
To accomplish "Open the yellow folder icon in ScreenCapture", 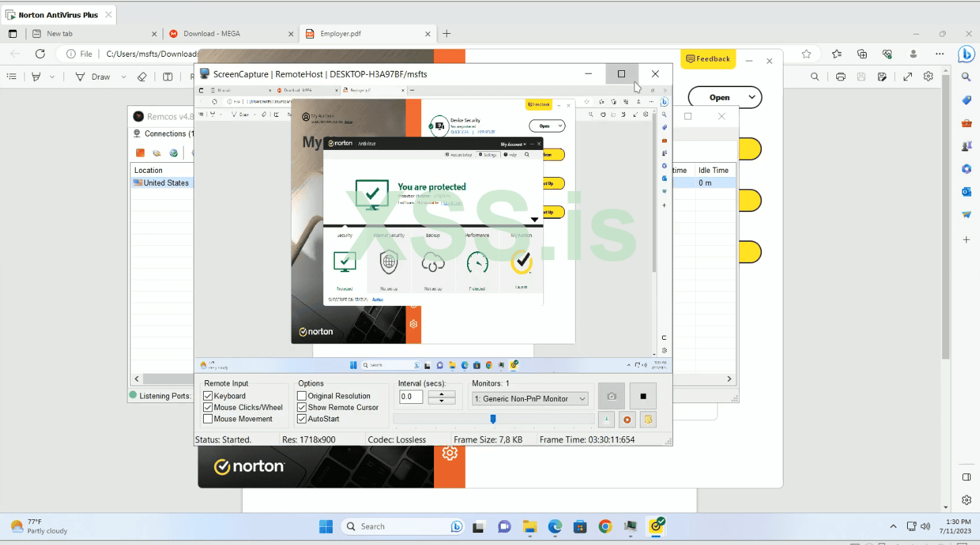I will (648, 420).
